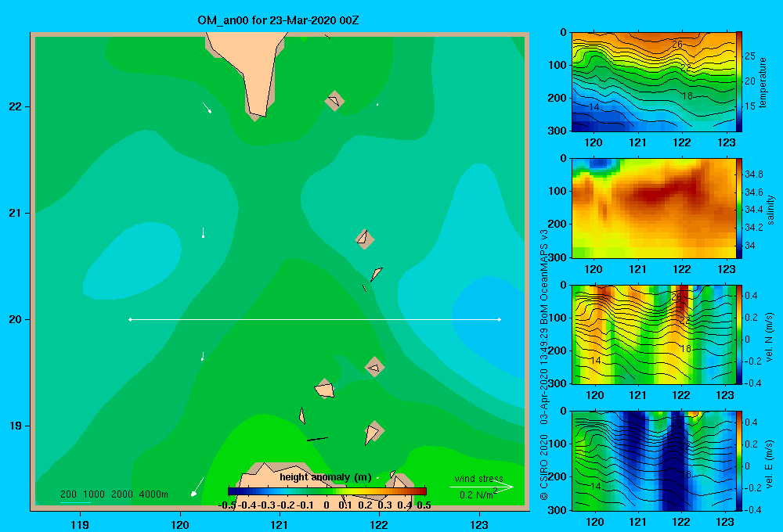The width and height of the screenshot is (783, 532).
Task: Click the wind stress arrow legend
Action: click(482, 487)
